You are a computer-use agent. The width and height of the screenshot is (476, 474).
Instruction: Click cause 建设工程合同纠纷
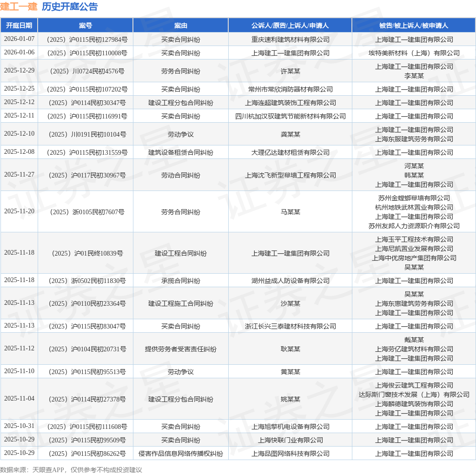(181, 253)
